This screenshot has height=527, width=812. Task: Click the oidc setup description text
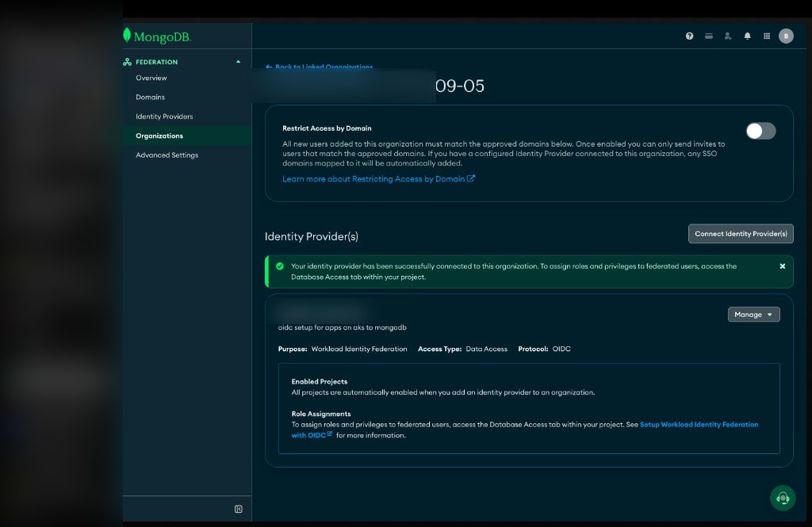(343, 327)
